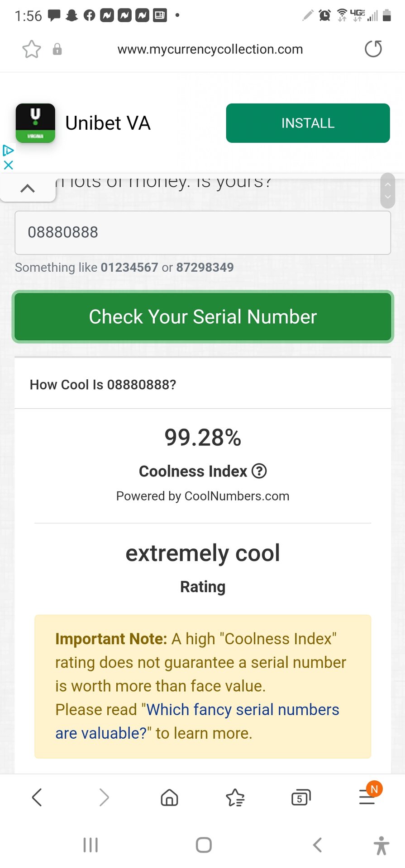Screen dimensions: 405x868
Task: Open Android recent apps button
Action: click(x=91, y=845)
